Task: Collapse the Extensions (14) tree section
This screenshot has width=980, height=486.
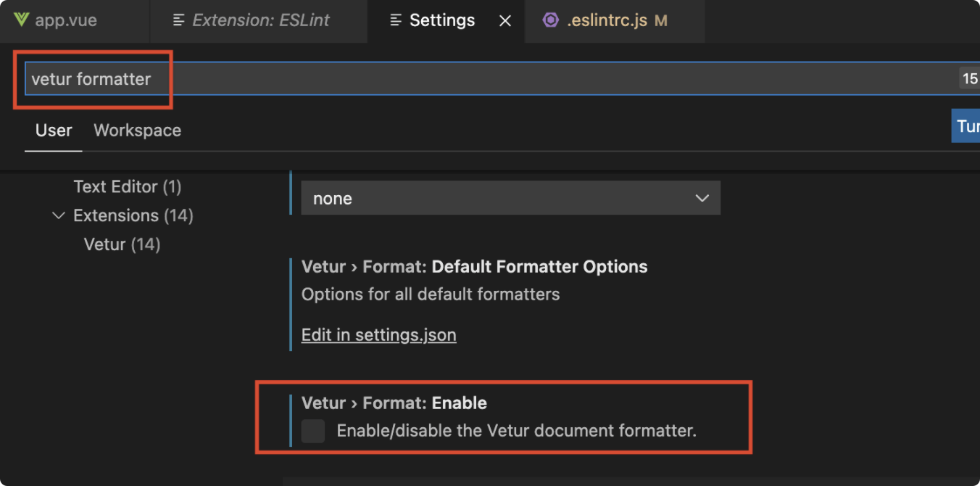Action: point(59,215)
